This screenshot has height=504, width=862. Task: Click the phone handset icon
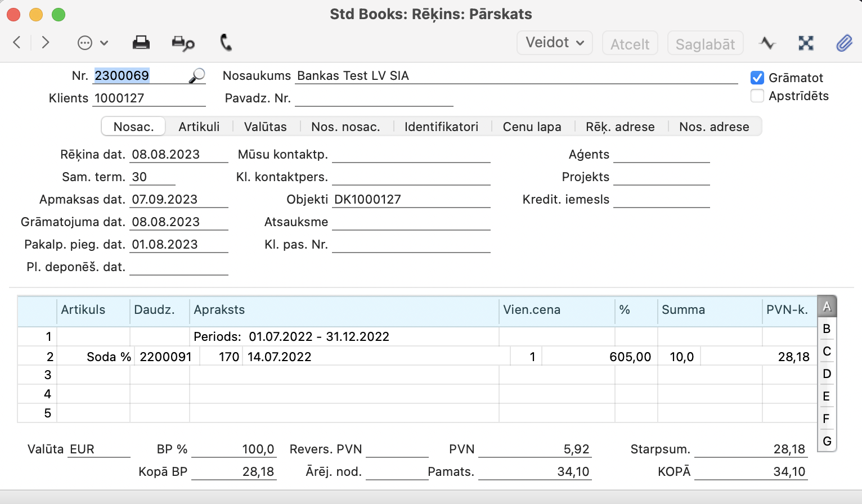click(x=226, y=43)
